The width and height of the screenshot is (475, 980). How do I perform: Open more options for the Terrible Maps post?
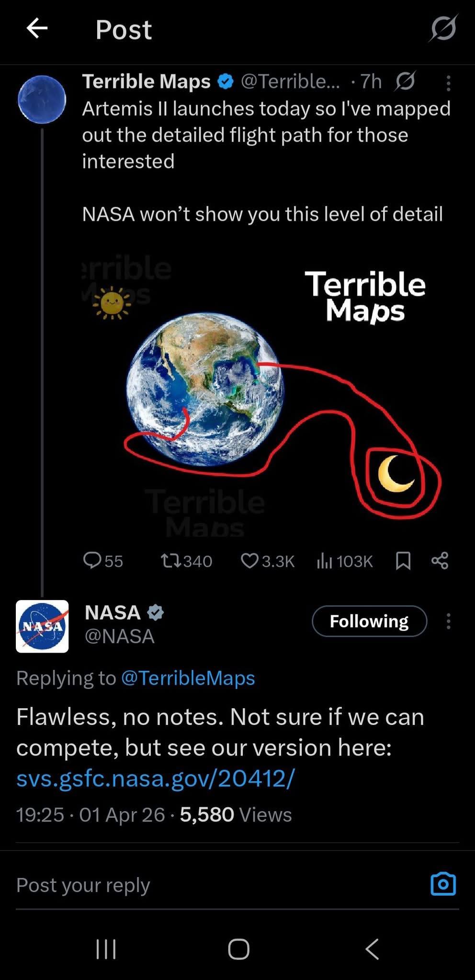[448, 83]
